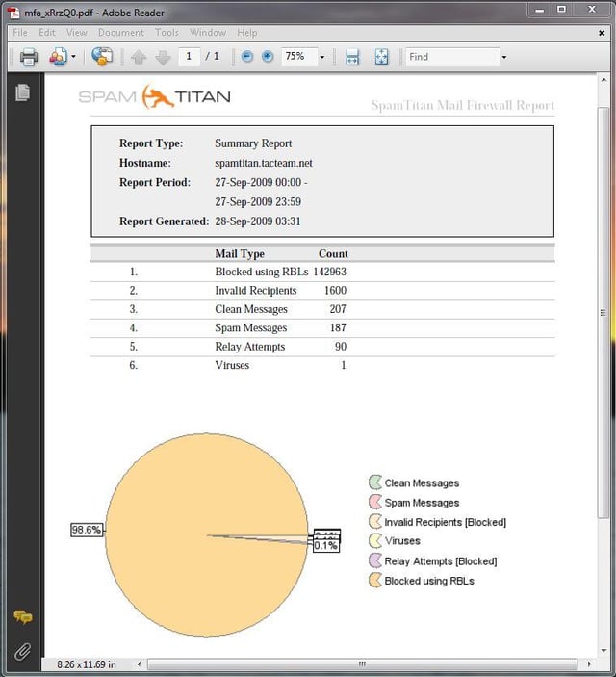Click the Clean Messages legend swatch

coord(375,482)
